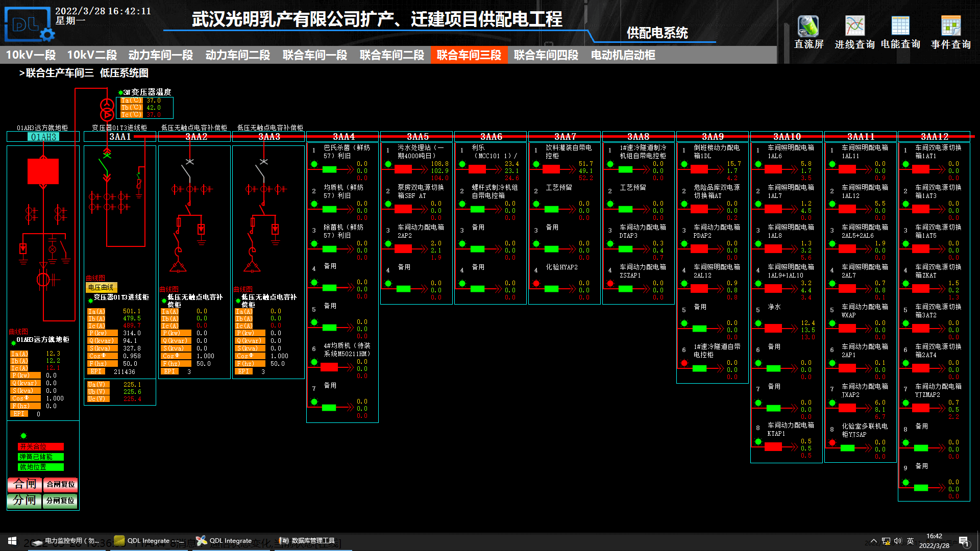Toggle 3AA4 巴氏杀菌 green breaker switch
The width and height of the screenshot is (980, 551).
tap(329, 169)
